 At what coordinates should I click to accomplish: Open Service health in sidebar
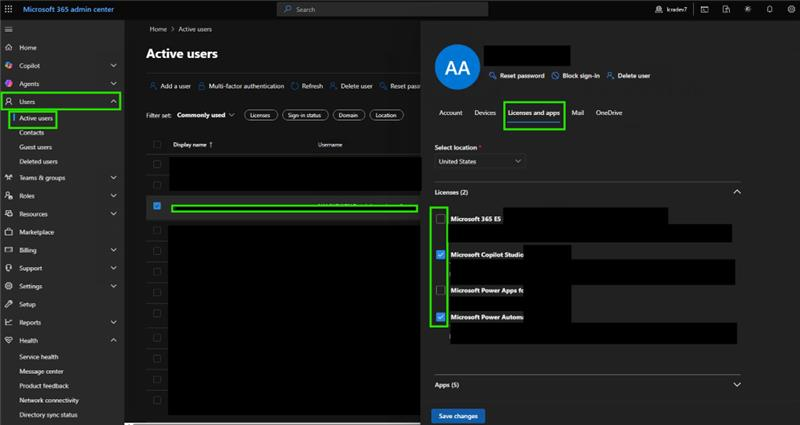pos(39,357)
